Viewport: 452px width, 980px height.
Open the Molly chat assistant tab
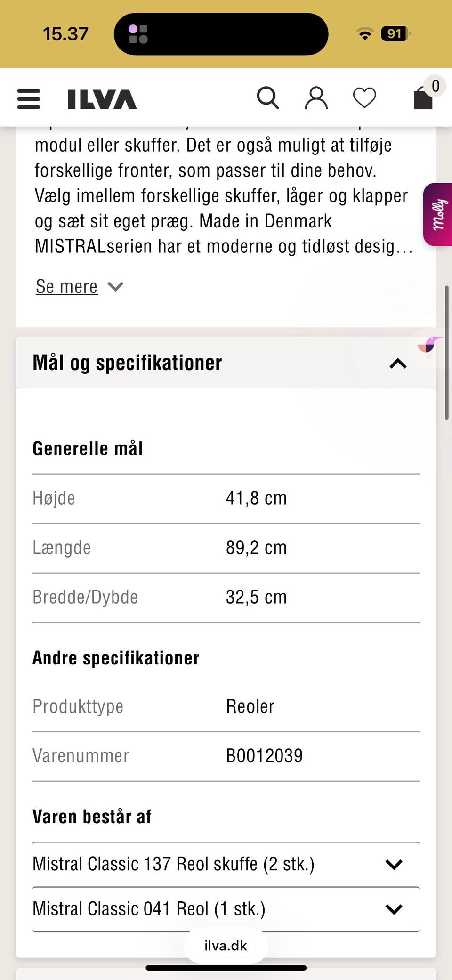tap(437, 213)
